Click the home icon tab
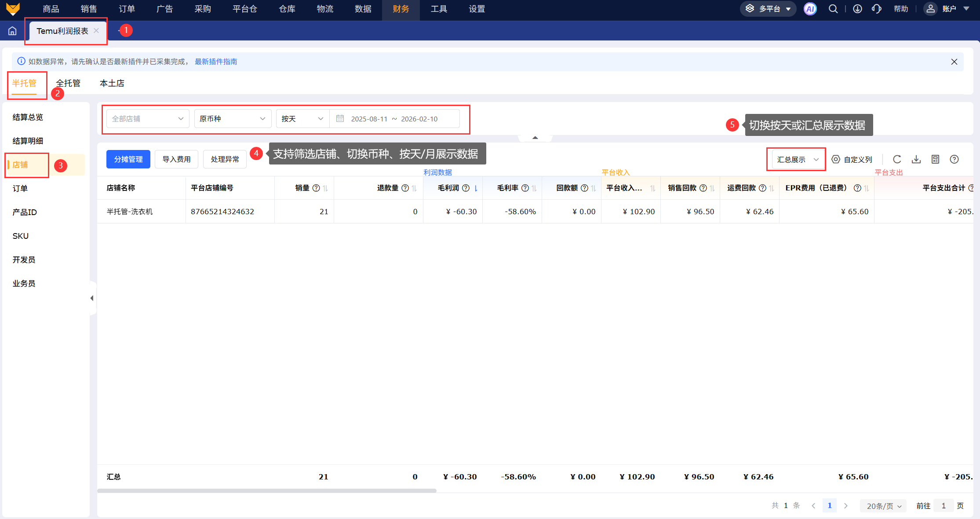The image size is (980, 519). (12, 31)
